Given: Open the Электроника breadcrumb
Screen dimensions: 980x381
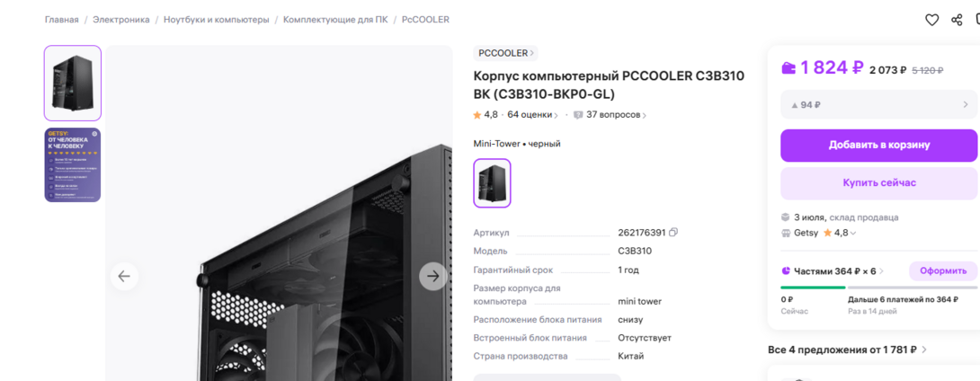Looking at the screenshot, I should click(121, 20).
